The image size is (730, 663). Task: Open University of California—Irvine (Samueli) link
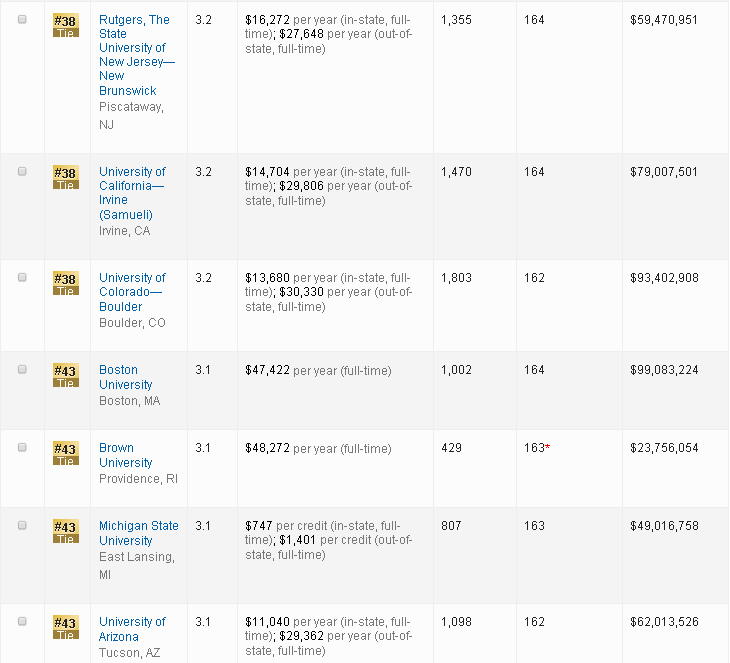pos(132,193)
